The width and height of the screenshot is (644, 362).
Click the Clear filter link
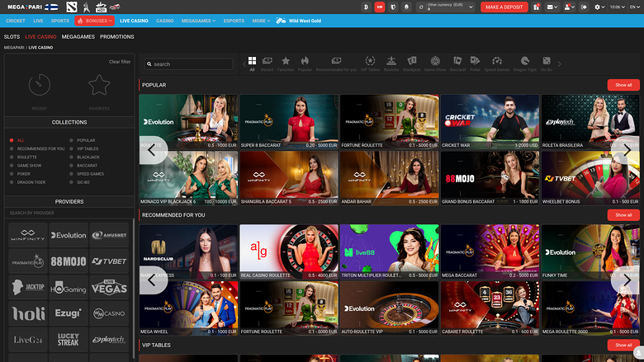120,62
